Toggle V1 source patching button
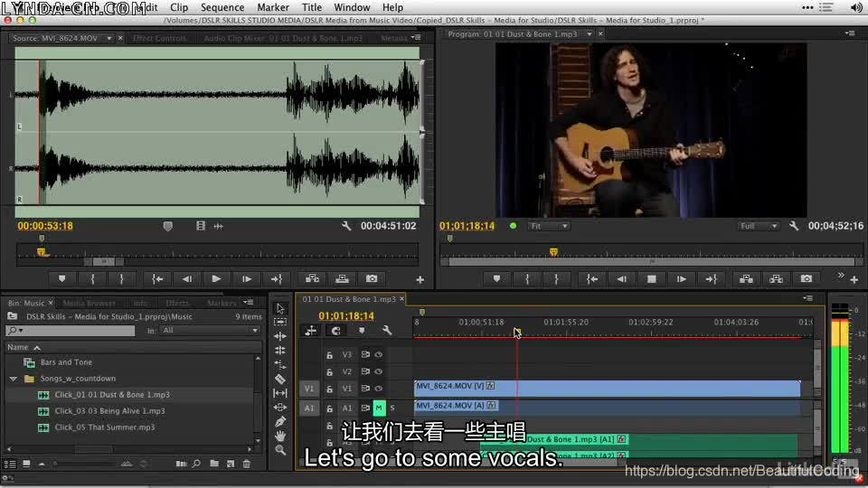 point(309,389)
